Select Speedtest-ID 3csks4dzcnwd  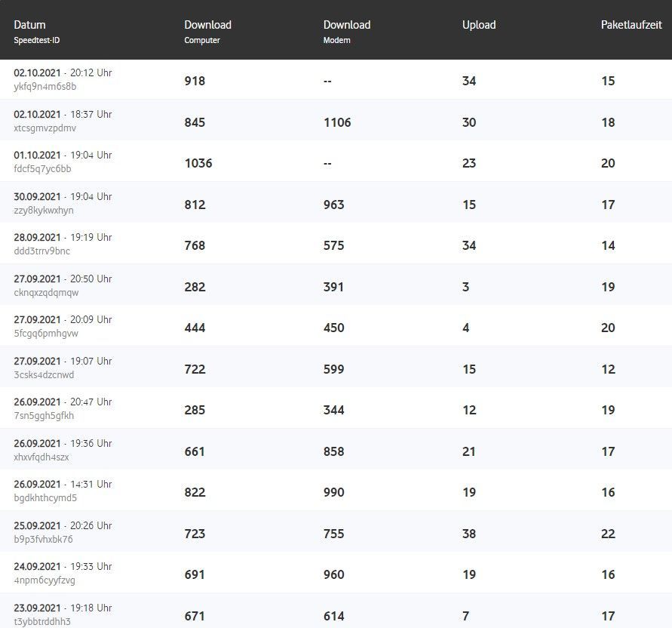point(44,375)
